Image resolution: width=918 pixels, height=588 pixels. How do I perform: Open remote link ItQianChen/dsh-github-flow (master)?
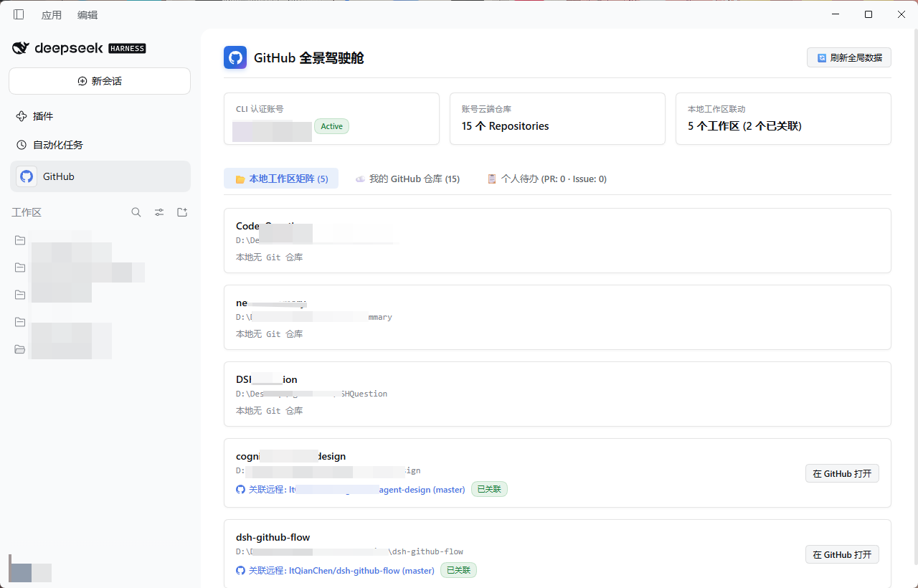point(341,571)
